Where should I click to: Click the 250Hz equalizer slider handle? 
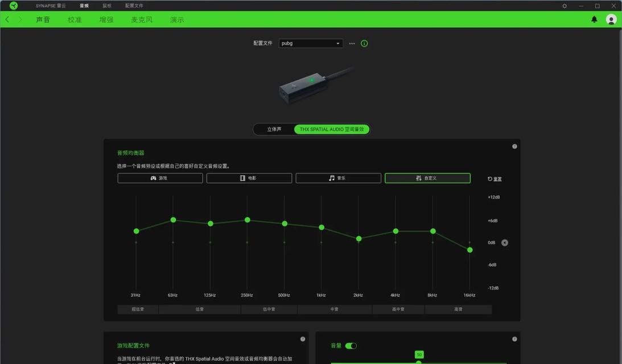pos(247,220)
